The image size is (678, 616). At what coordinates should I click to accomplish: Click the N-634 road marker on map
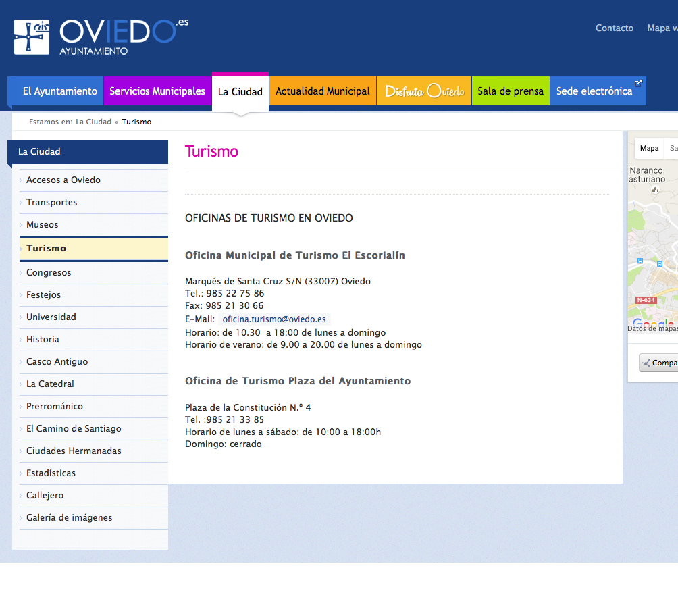pyautogui.click(x=646, y=300)
